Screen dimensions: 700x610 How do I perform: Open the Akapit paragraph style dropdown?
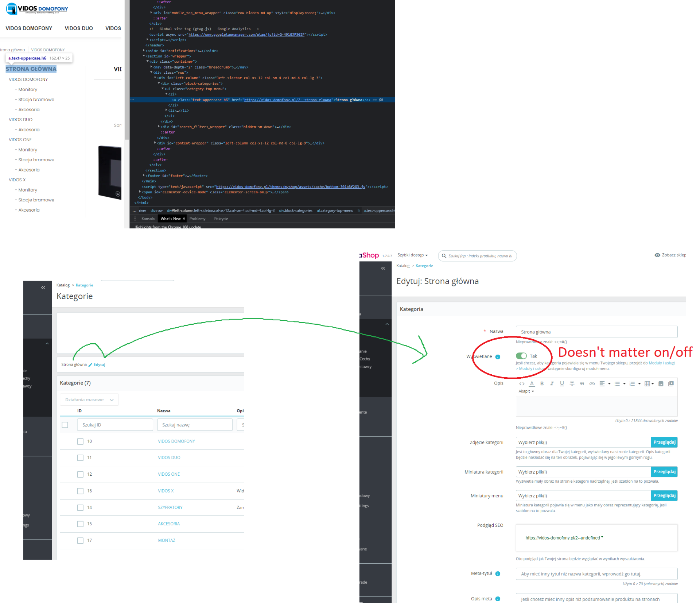[x=526, y=391]
